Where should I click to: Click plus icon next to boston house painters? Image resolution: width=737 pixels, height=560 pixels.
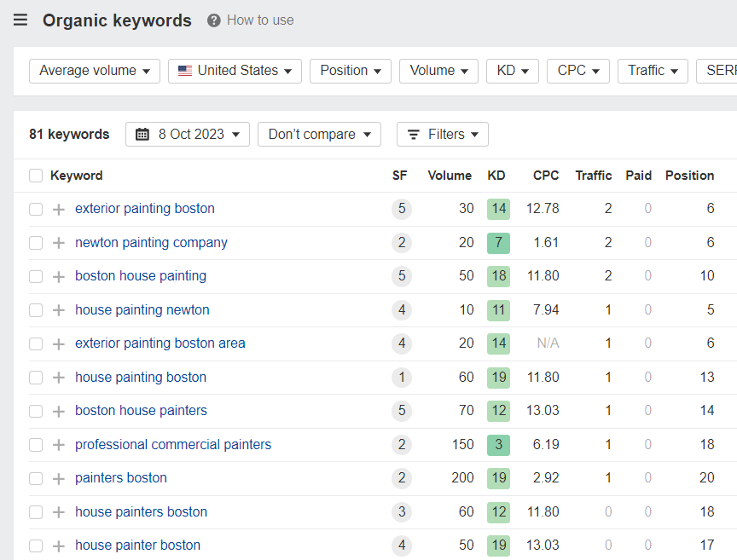coord(59,411)
